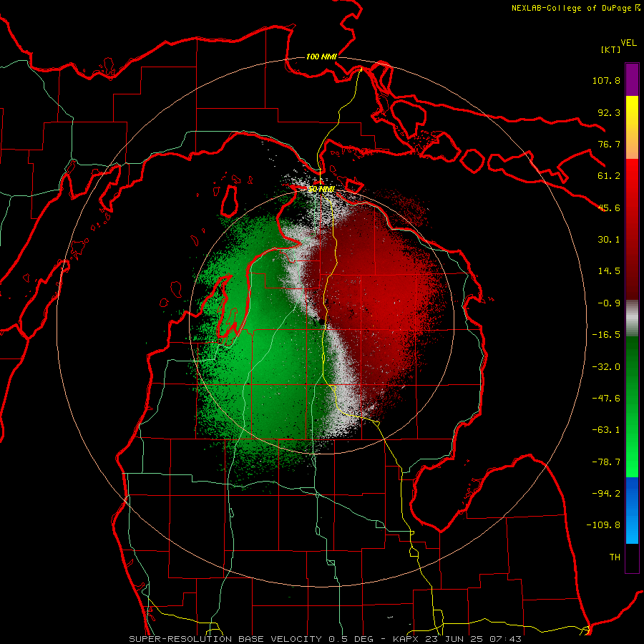Click the 50 NMI range ring label
The image size is (644, 644).
click(x=321, y=190)
